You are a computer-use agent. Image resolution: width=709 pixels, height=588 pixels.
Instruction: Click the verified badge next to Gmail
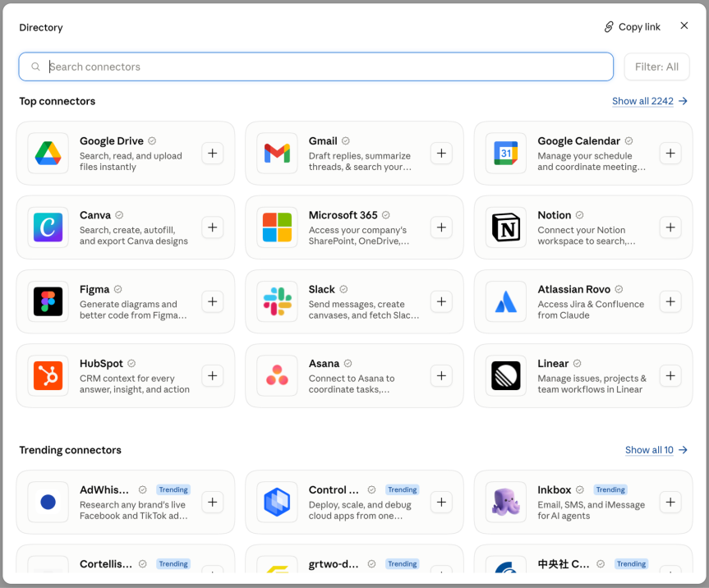(x=346, y=141)
